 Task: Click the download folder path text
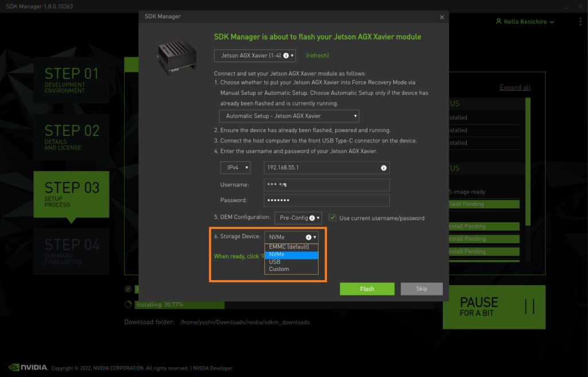tap(245, 322)
